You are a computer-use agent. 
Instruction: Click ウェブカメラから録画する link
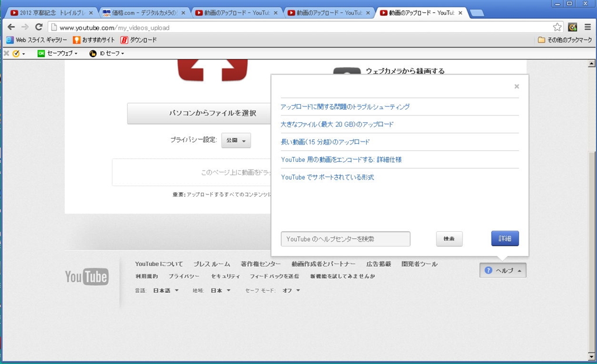[x=405, y=71]
